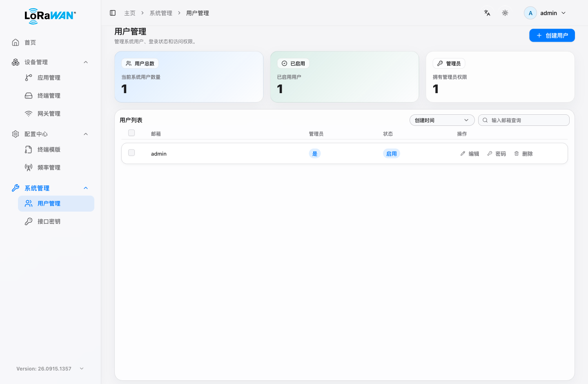Focus the 输入邮箱查询 search field
This screenshot has height=384, width=588.
coord(524,120)
